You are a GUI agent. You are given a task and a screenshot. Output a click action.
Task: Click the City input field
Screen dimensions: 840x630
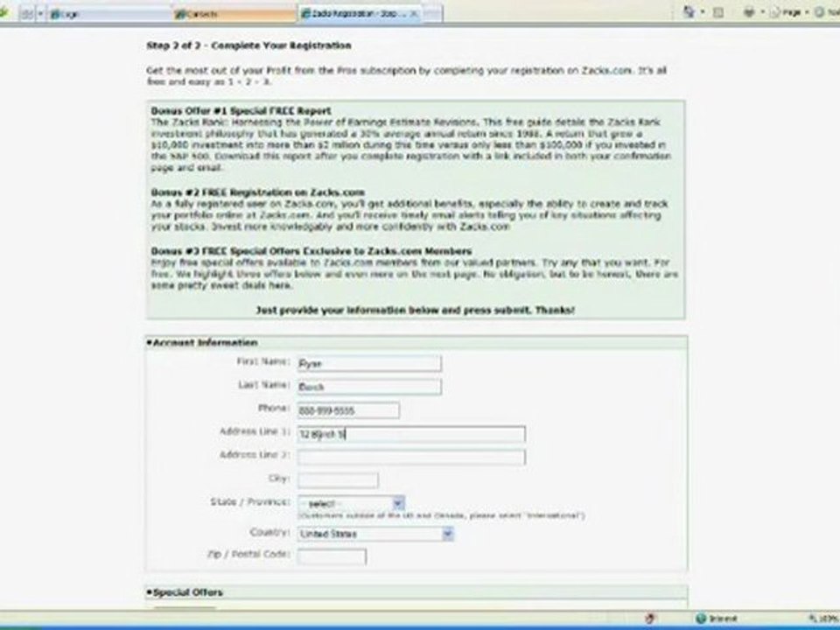tap(338, 480)
